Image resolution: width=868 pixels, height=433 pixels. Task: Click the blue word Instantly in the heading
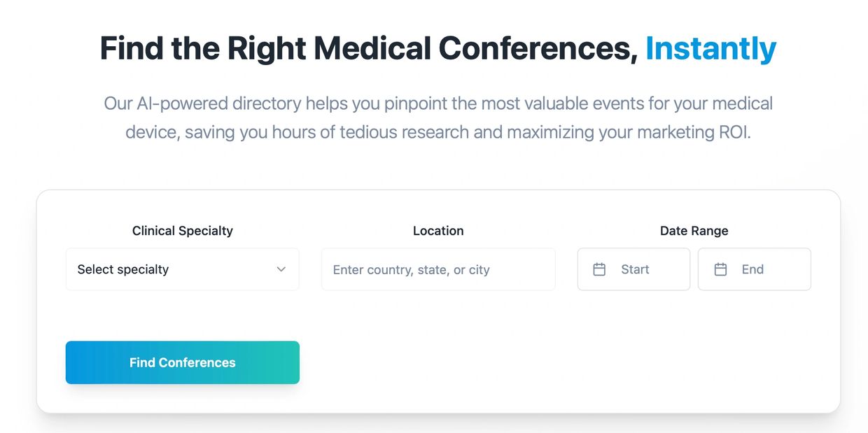pos(710,48)
